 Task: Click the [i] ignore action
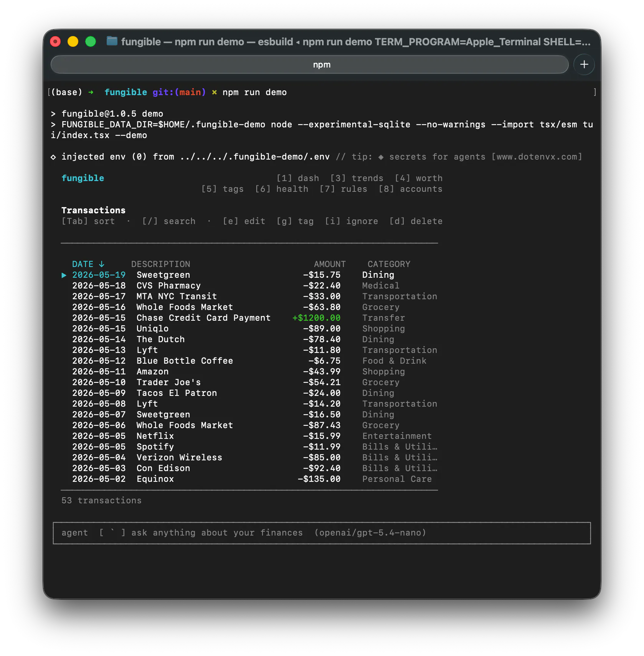click(x=352, y=221)
